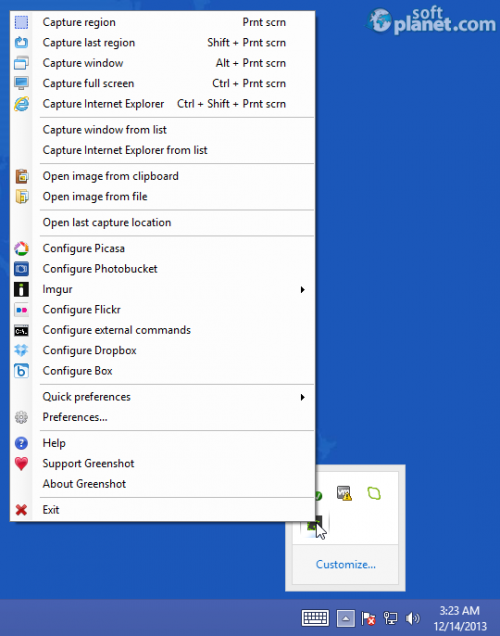Screen dimensions: 500x636
Task: Click the Greenshot tray icon under the cursor
Action: click(x=315, y=525)
